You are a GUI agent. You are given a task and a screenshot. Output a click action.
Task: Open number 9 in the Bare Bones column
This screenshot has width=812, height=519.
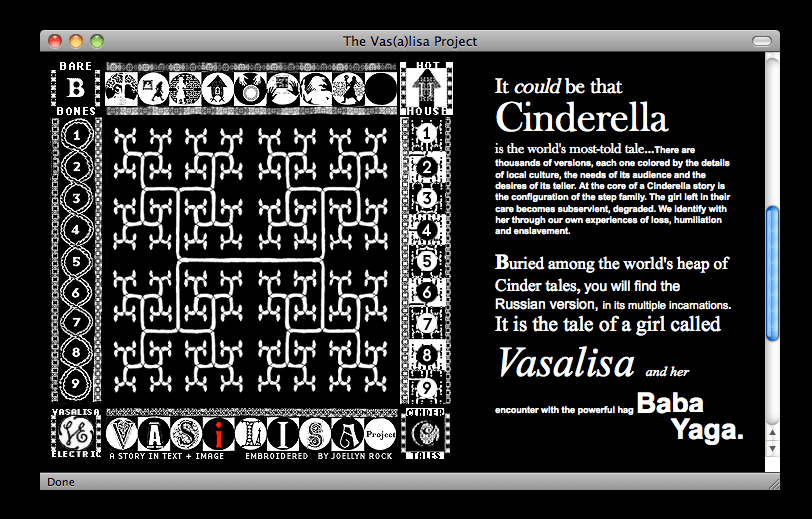click(x=77, y=383)
